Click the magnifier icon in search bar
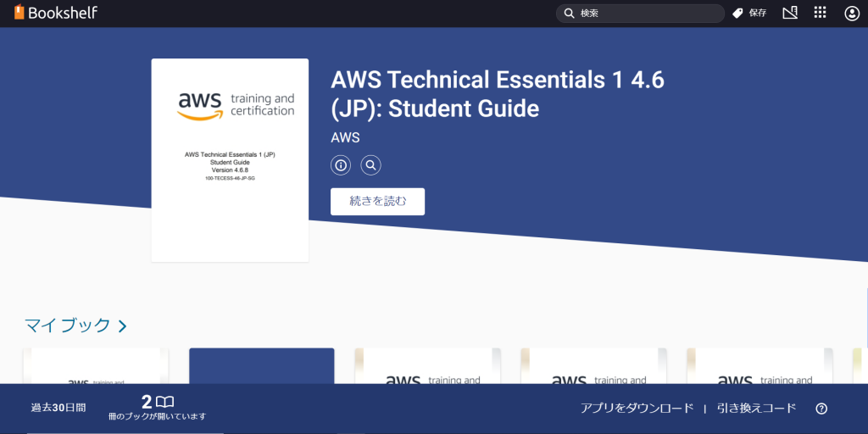Image resolution: width=868 pixels, height=434 pixels. tap(569, 14)
